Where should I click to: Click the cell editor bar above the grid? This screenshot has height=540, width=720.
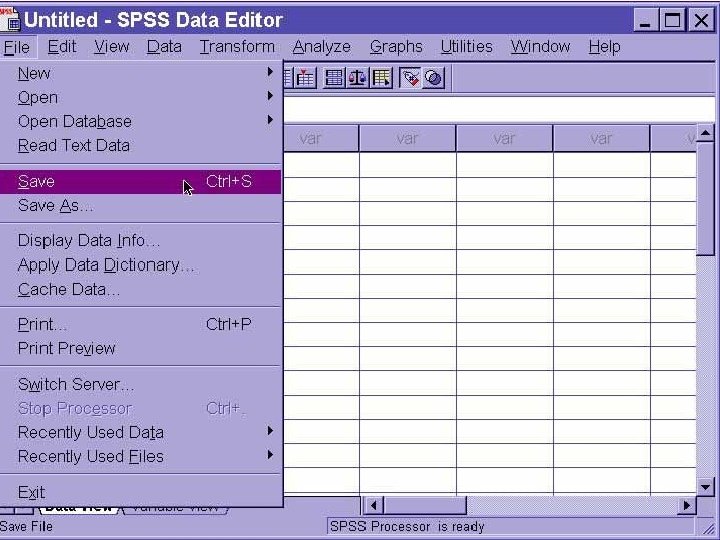coord(500,109)
